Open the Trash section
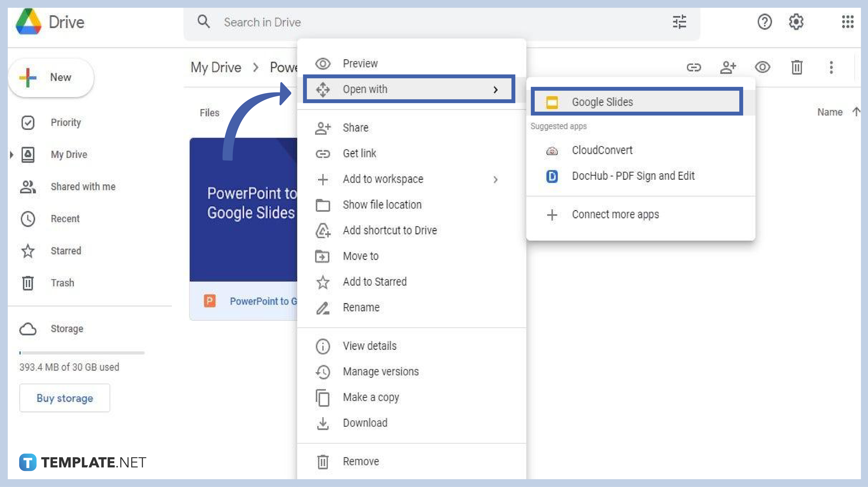868x487 pixels. pos(62,283)
